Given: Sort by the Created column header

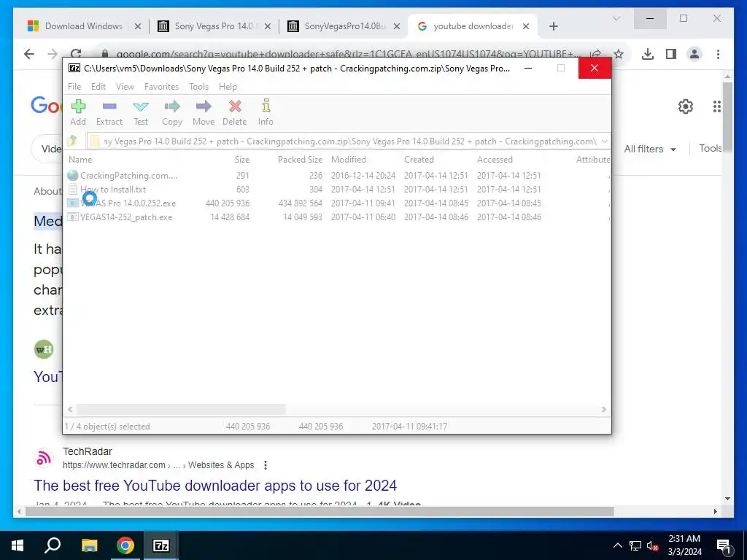Looking at the screenshot, I should pyautogui.click(x=419, y=160).
